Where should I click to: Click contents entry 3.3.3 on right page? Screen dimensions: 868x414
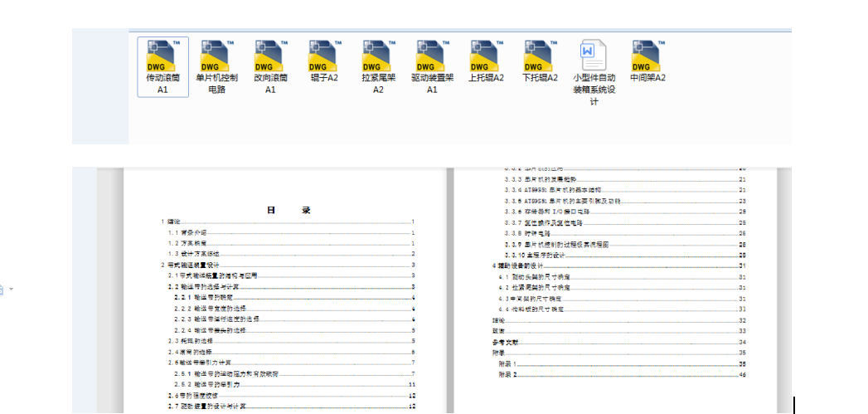[625, 179]
